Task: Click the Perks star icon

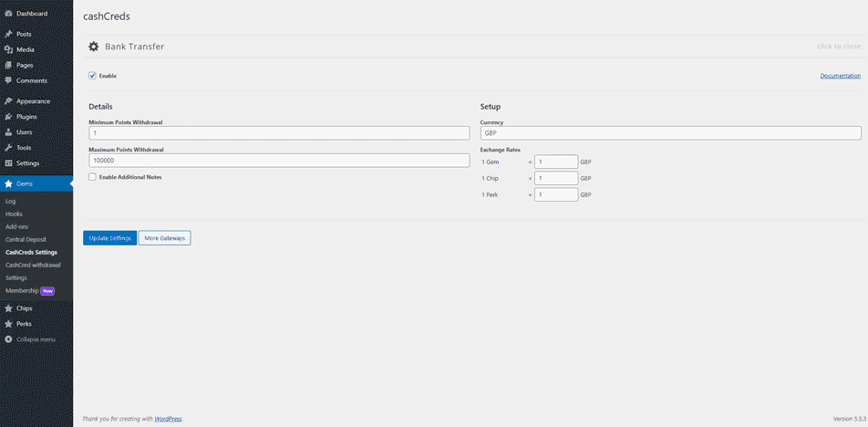Action: (x=8, y=324)
